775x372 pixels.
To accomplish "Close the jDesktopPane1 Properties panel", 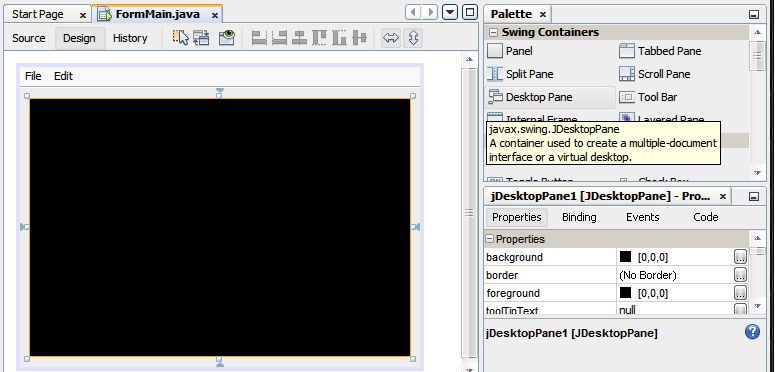I will (x=723, y=197).
